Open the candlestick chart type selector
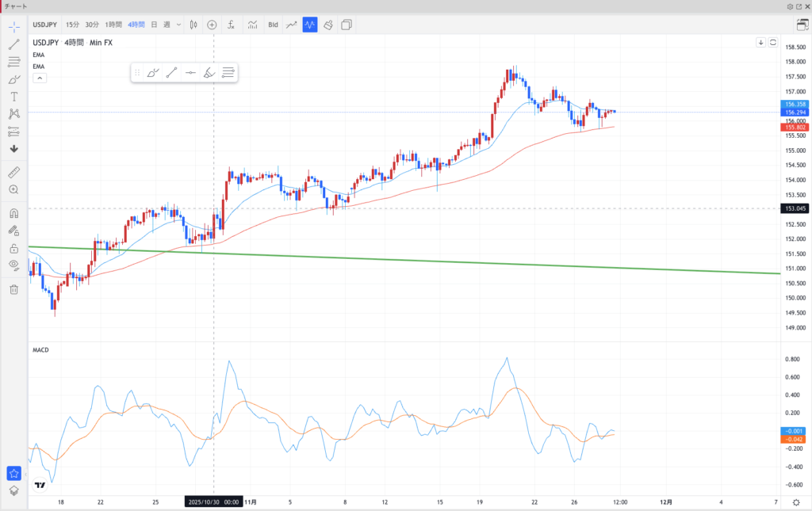This screenshot has height=511, width=812. pyautogui.click(x=194, y=25)
